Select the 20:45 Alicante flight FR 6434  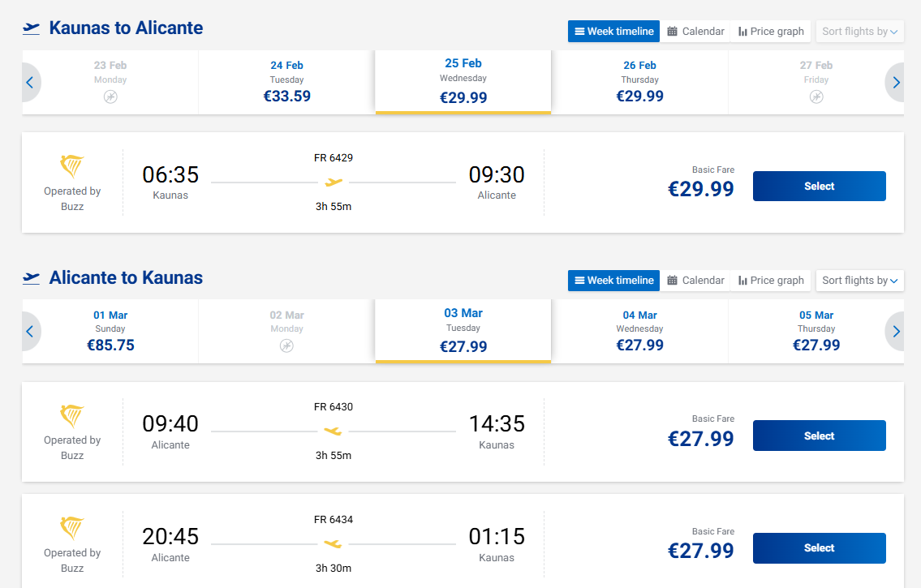tap(819, 548)
